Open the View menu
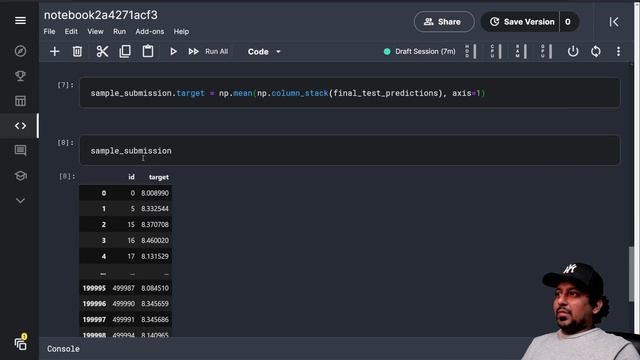The height and width of the screenshot is (360, 640). (x=95, y=31)
